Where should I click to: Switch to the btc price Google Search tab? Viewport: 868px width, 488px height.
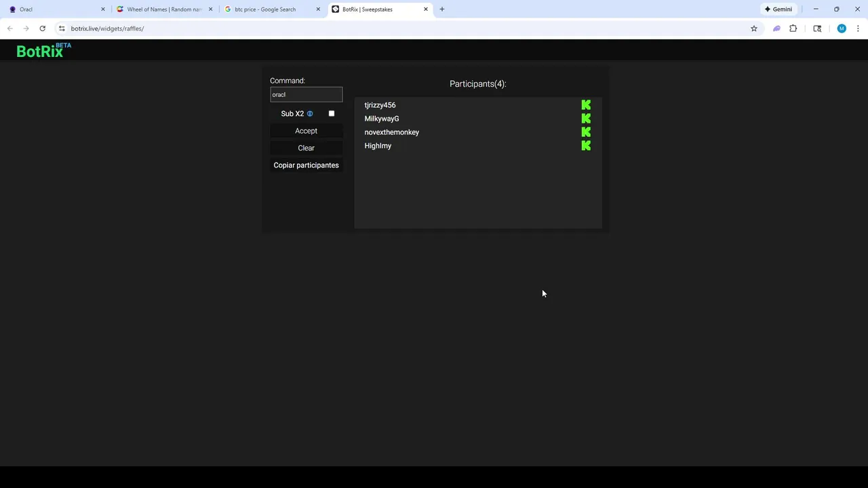point(273,9)
